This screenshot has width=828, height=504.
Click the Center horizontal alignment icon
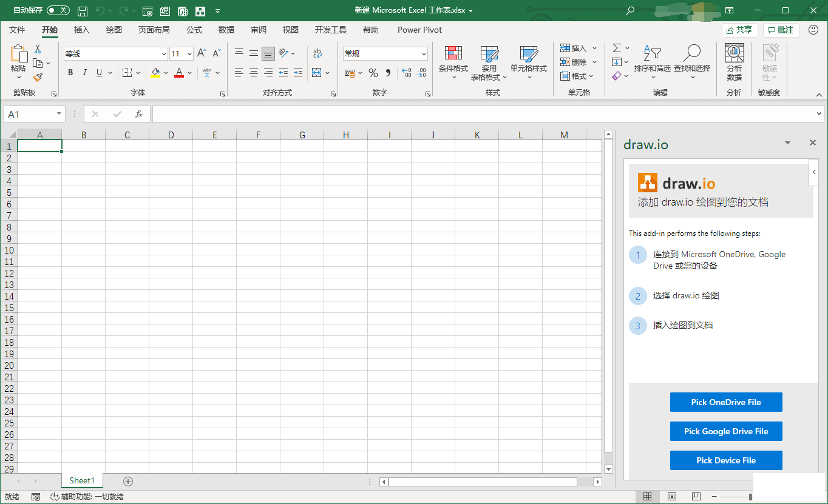254,73
